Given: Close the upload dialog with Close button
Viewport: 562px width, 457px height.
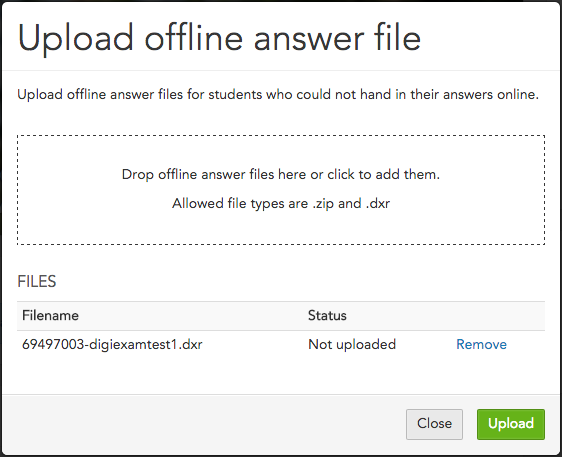Looking at the screenshot, I should point(434,424).
